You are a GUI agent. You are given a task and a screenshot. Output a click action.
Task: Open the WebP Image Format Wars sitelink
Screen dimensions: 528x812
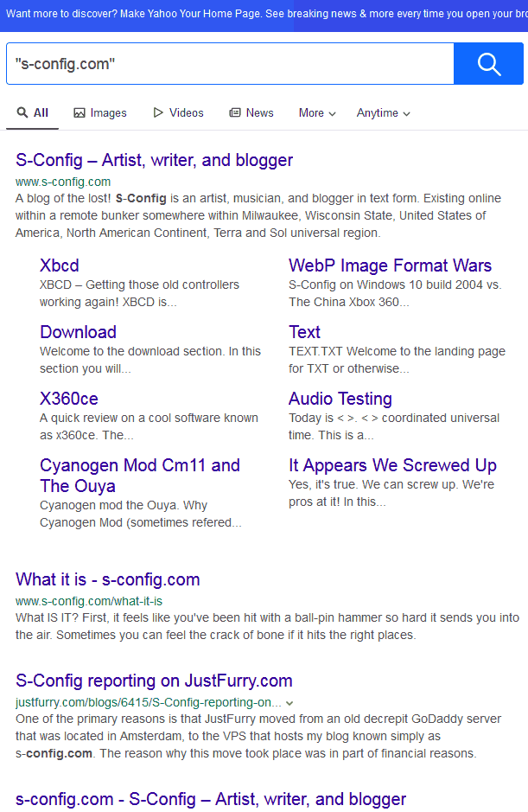pyautogui.click(x=390, y=265)
